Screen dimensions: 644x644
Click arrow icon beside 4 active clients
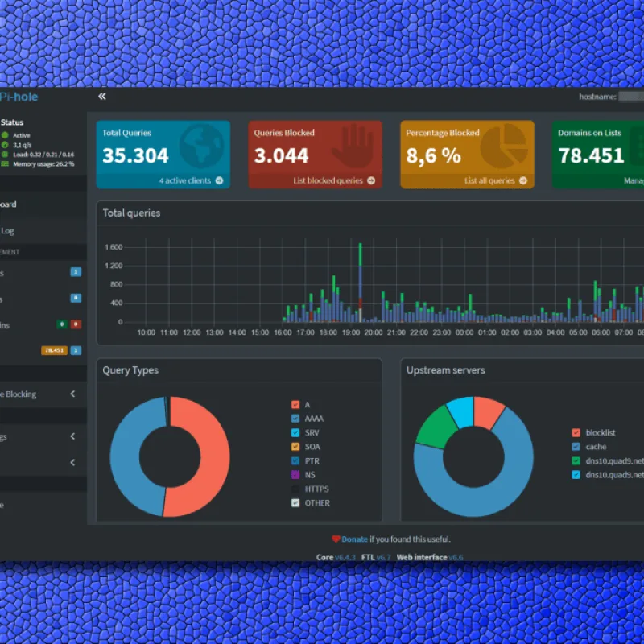point(219,180)
